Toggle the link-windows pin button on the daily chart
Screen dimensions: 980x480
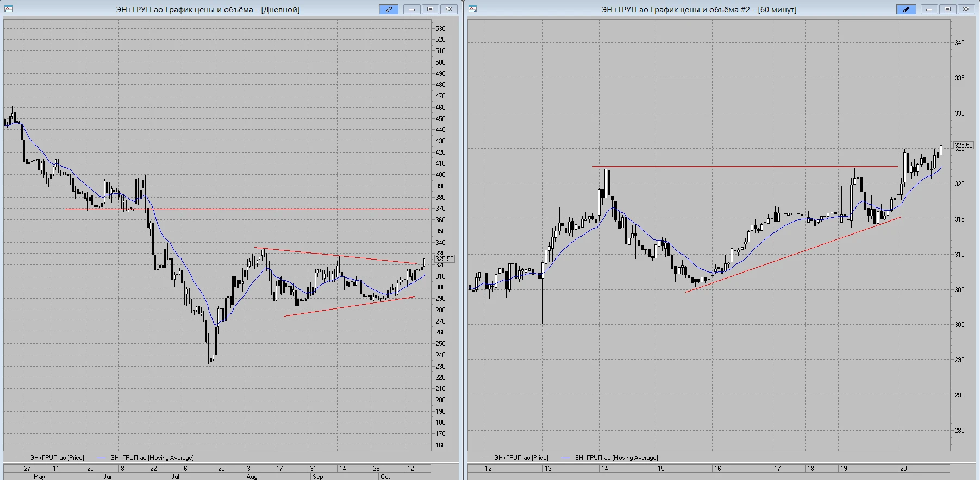[x=389, y=9]
